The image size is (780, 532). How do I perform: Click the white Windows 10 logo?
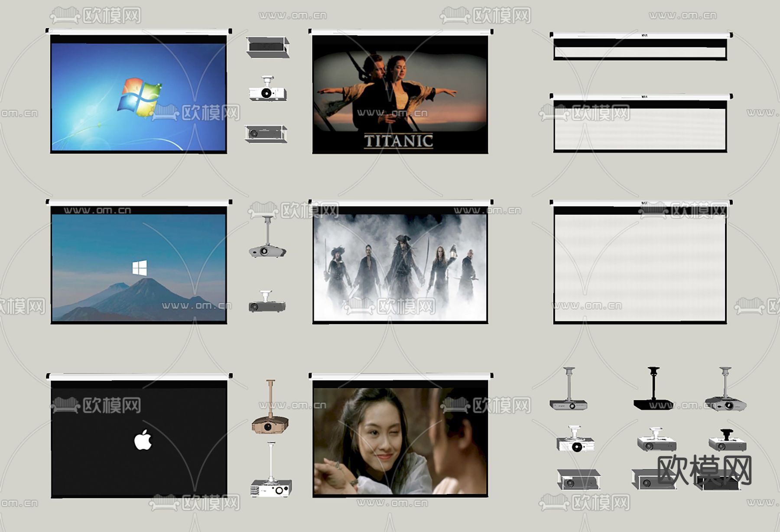(x=140, y=268)
